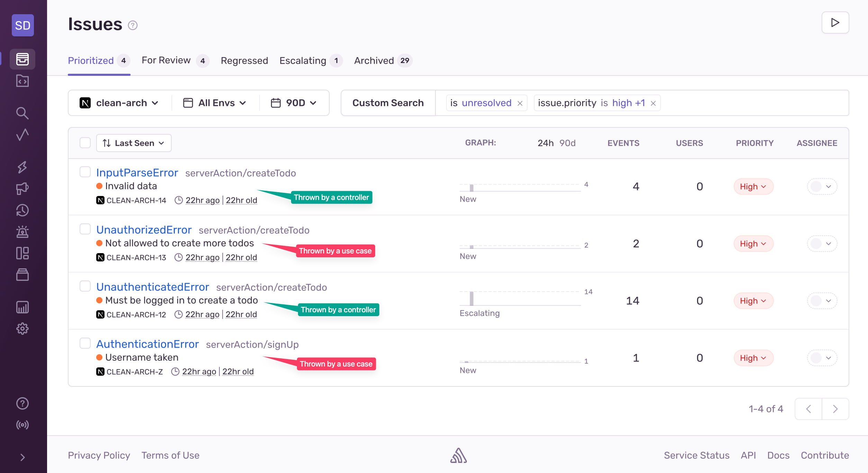
Task: Open the Settings gear icon in sidebar
Action: tap(22, 329)
